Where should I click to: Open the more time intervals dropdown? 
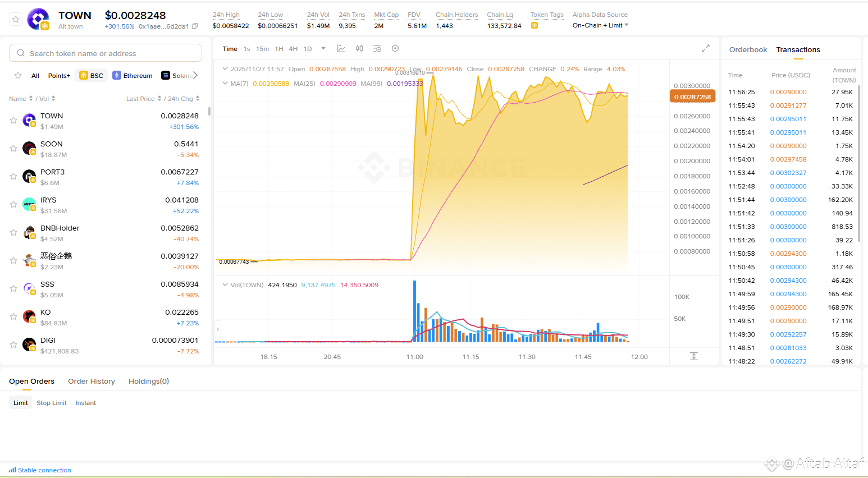coord(323,49)
